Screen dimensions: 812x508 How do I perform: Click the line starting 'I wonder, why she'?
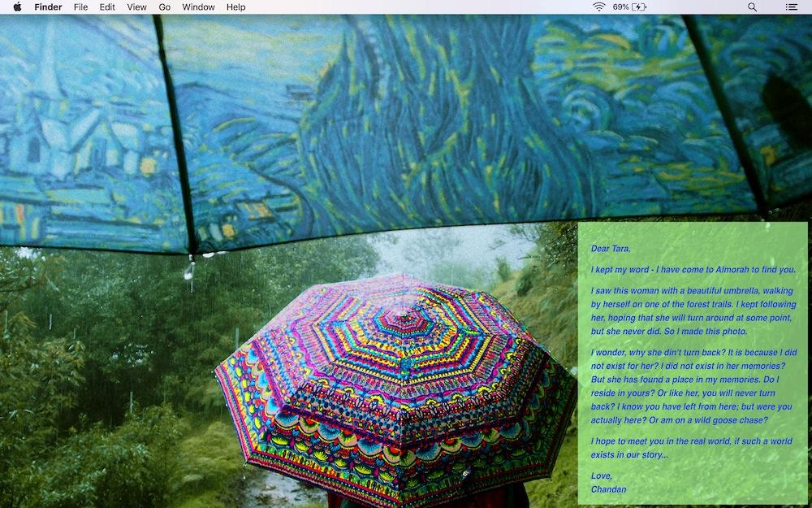(x=694, y=353)
